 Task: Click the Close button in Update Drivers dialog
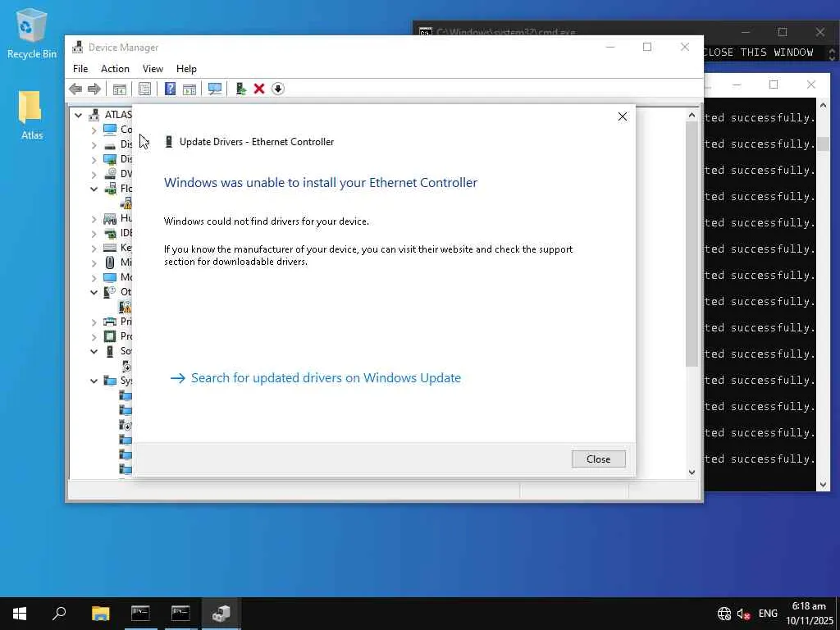(598, 459)
